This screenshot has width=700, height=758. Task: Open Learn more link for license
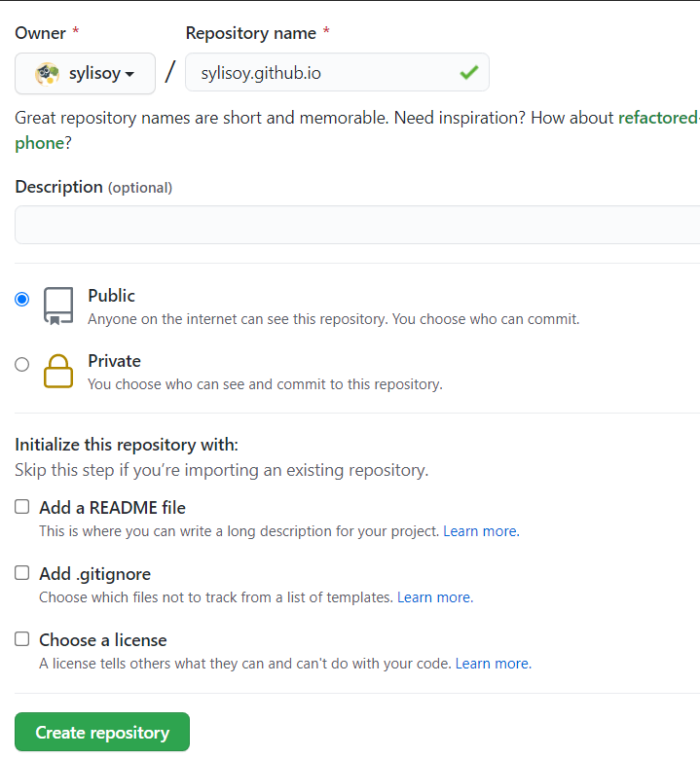(x=493, y=664)
